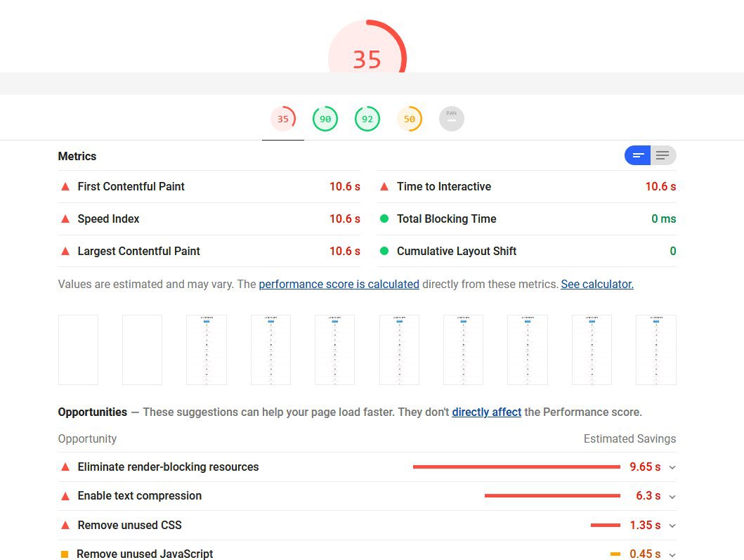Click the Total Blocking Time label
Viewport: 744px width, 560px height.
pyautogui.click(x=447, y=219)
